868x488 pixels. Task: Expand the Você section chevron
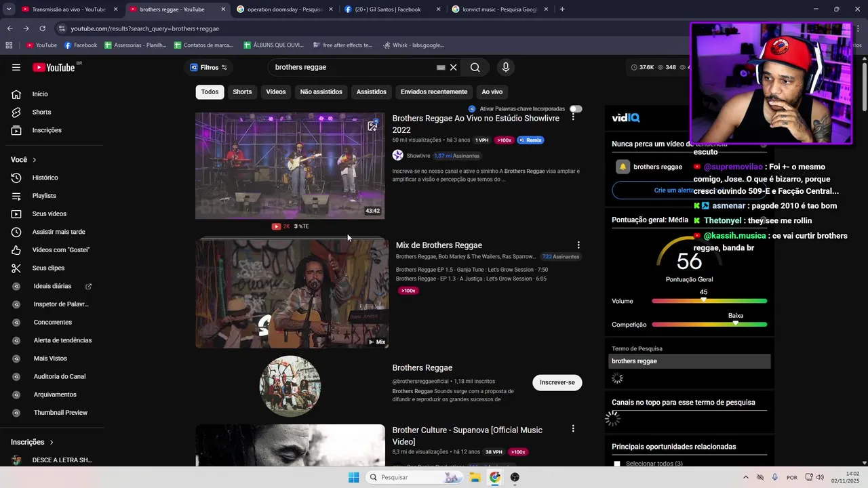click(x=34, y=160)
